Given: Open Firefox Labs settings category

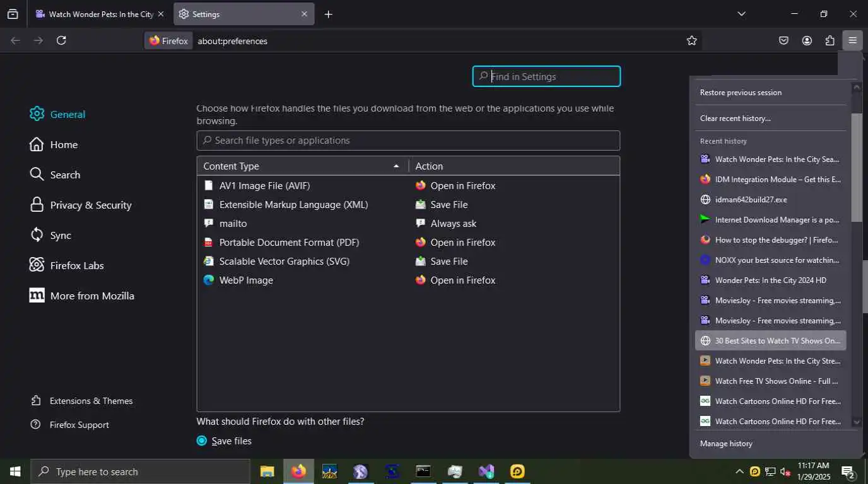Looking at the screenshot, I should 67,265.
